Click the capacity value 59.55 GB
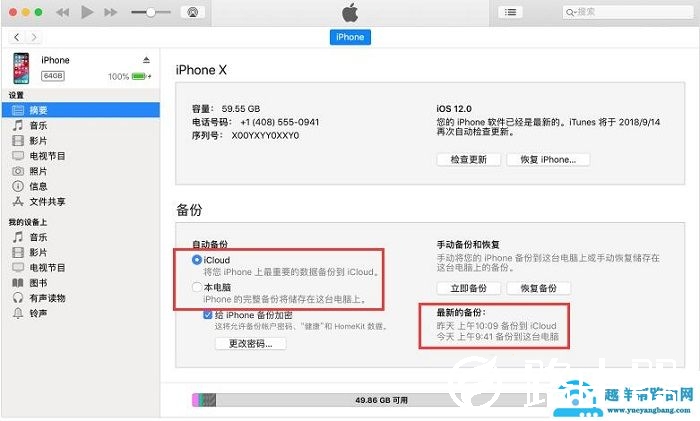The height and width of the screenshot is (421, 700). pyautogui.click(x=241, y=108)
